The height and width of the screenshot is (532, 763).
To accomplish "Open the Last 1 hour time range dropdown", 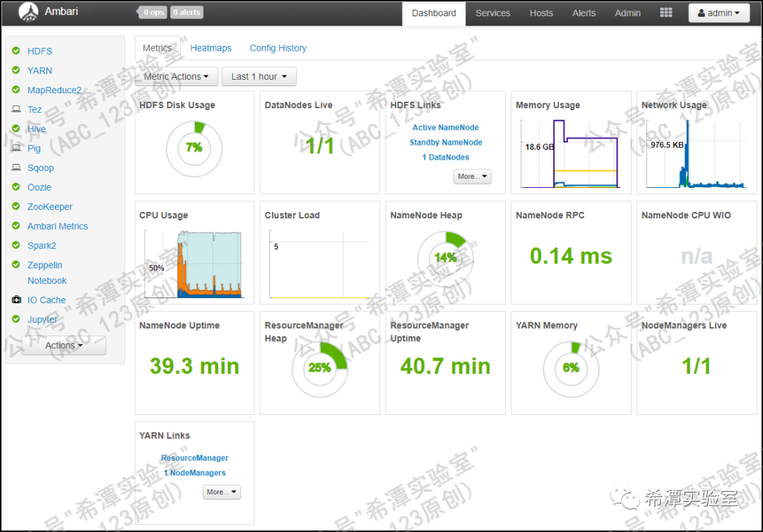I will click(x=259, y=76).
